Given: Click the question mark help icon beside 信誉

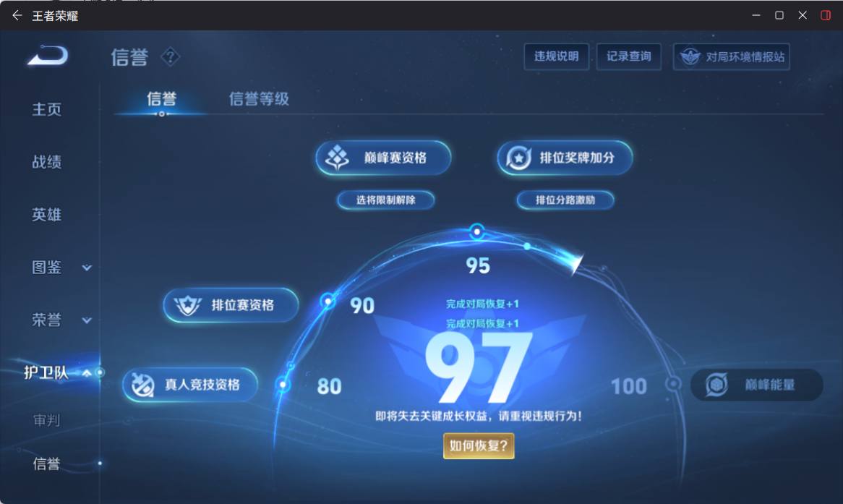Looking at the screenshot, I should [x=171, y=56].
